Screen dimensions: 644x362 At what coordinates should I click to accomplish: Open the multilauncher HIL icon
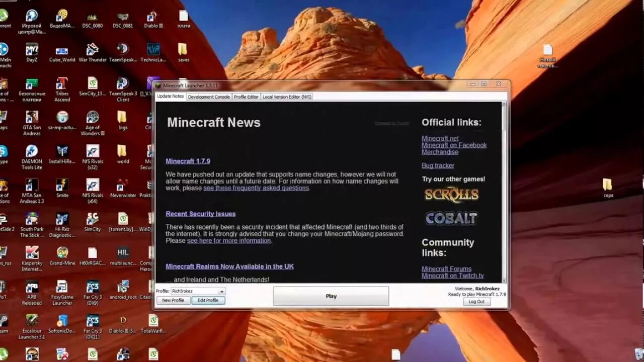point(123,255)
